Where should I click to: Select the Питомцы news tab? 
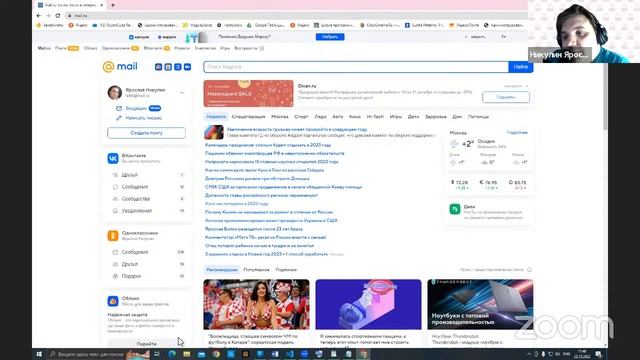tap(478, 117)
